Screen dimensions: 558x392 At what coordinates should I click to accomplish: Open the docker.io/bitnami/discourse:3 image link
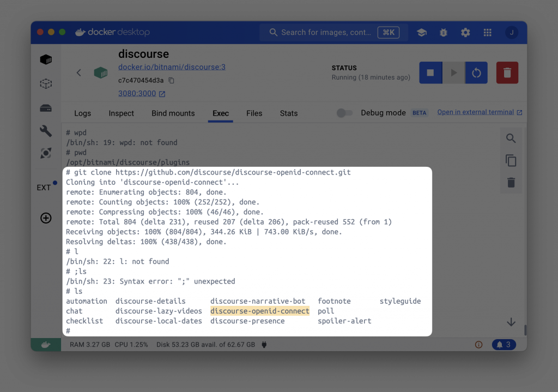172,67
